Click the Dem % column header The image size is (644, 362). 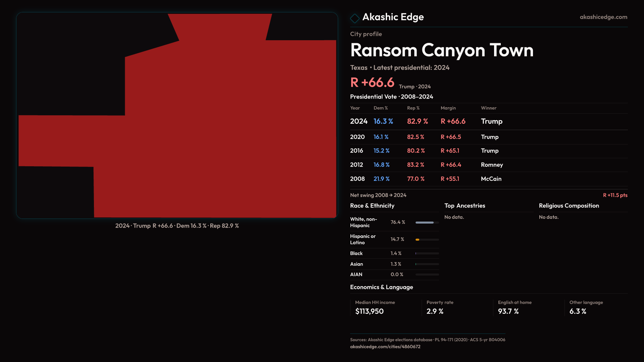(380, 108)
